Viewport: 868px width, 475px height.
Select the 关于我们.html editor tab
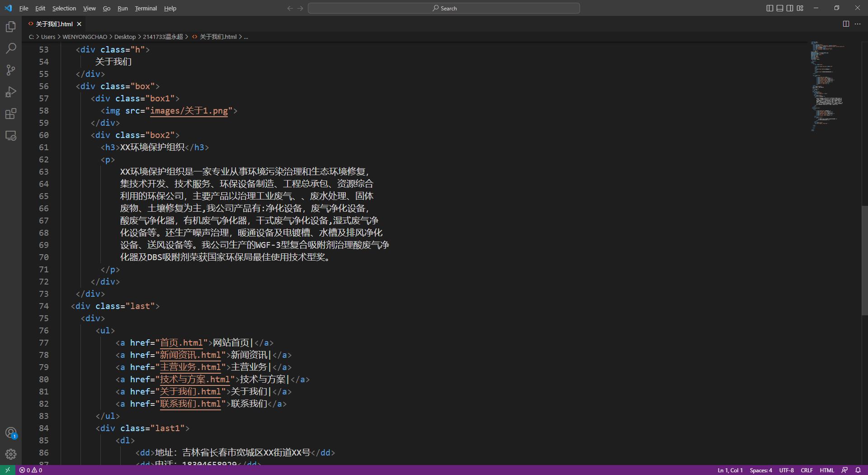53,24
